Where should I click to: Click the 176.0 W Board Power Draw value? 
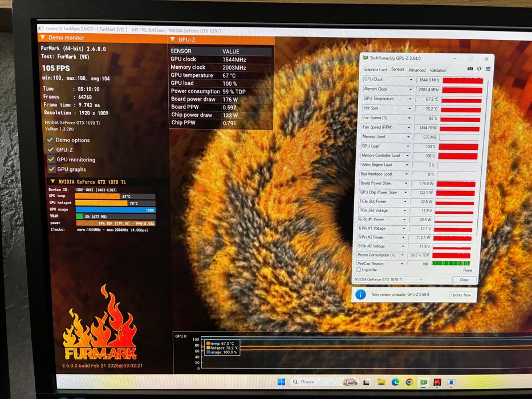(423, 183)
